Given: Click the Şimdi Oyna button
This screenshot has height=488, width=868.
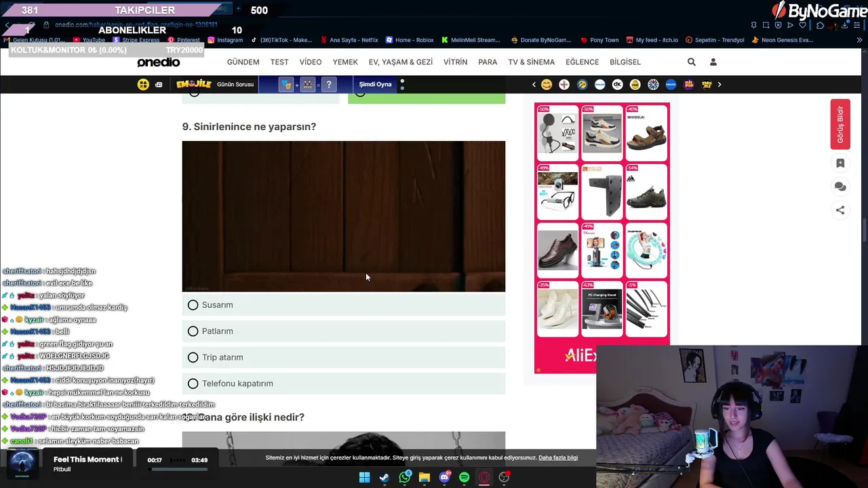Looking at the screenshot, I should click(375, 85).
